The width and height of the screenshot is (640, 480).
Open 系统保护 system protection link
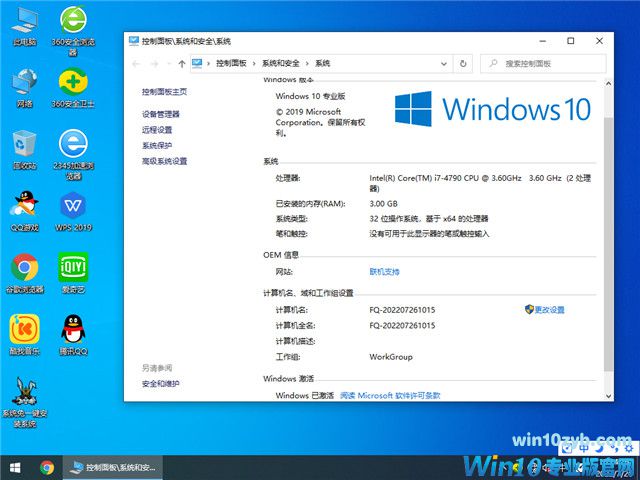(157, 145)
